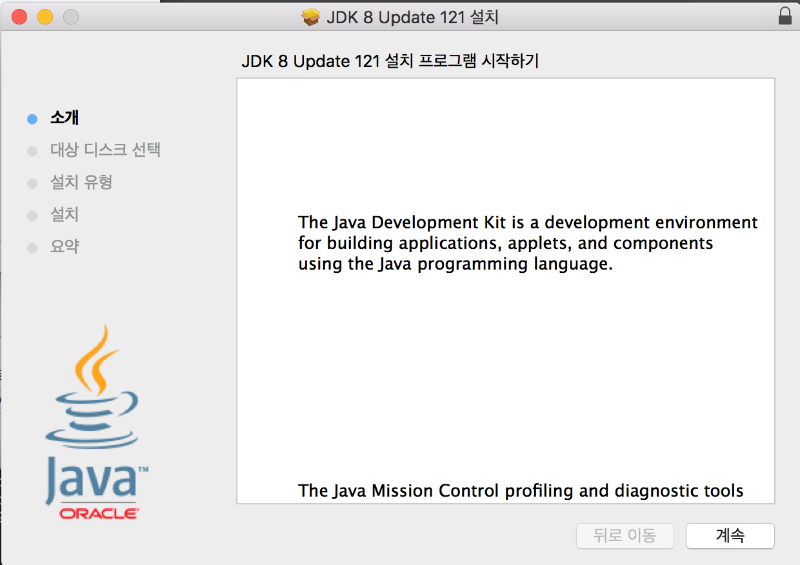Click the grey bullet beside 설치 유형
This screenshot has width=800, height=565.
(x=32, y=184)
